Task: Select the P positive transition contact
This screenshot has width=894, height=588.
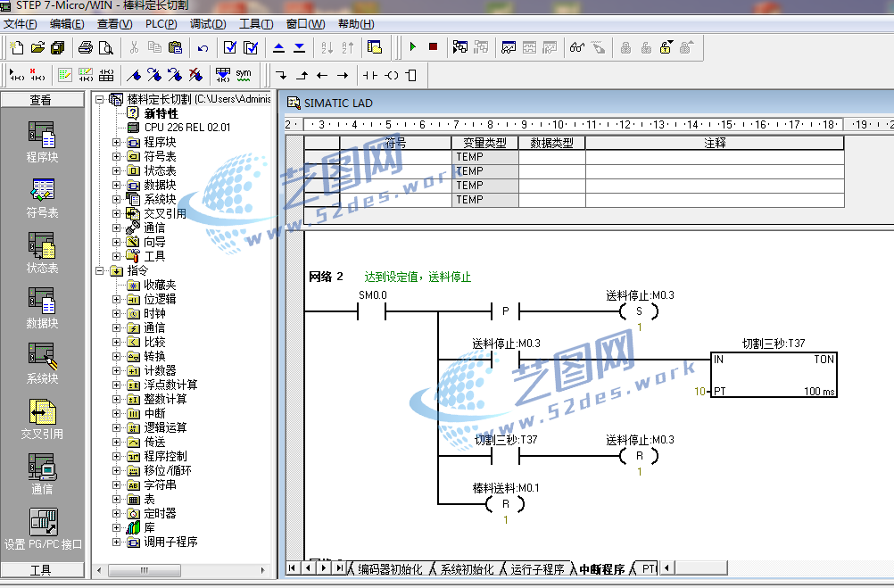Action: click(x=506, y=311)
